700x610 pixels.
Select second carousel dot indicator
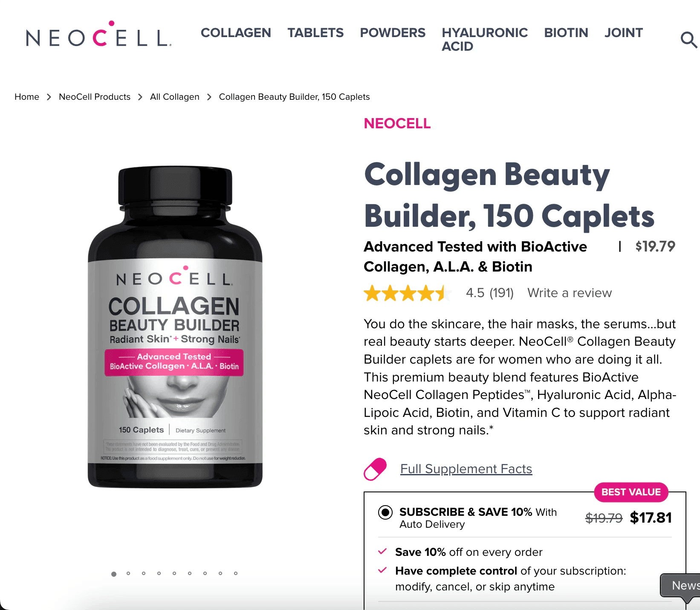pyautogui.click(x=128, y=573)
